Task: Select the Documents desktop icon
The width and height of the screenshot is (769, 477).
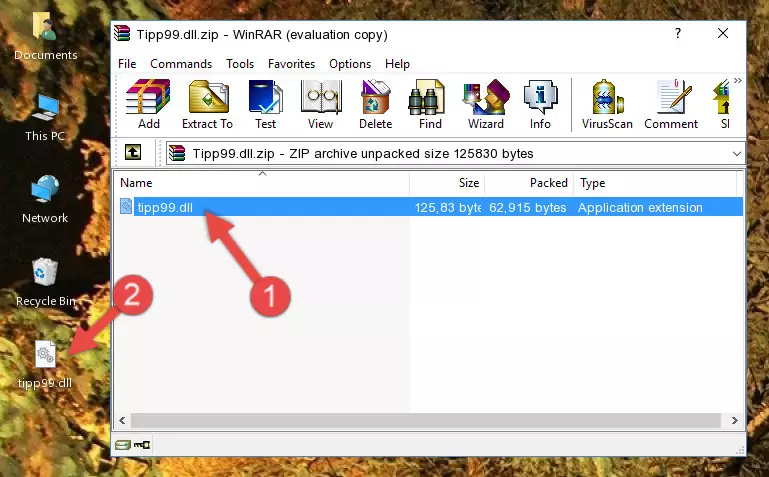Action: pyautogui.click(x=45, y=37)
